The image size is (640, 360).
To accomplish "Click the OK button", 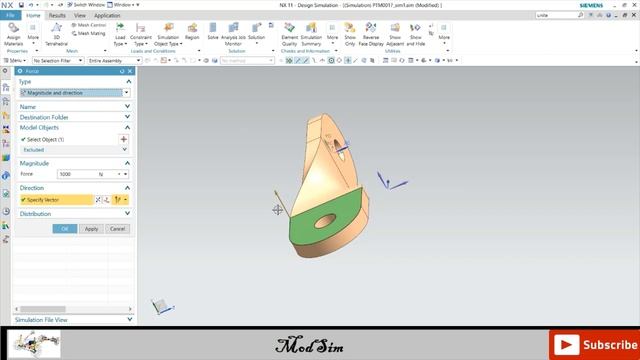I will click(64, 229).
